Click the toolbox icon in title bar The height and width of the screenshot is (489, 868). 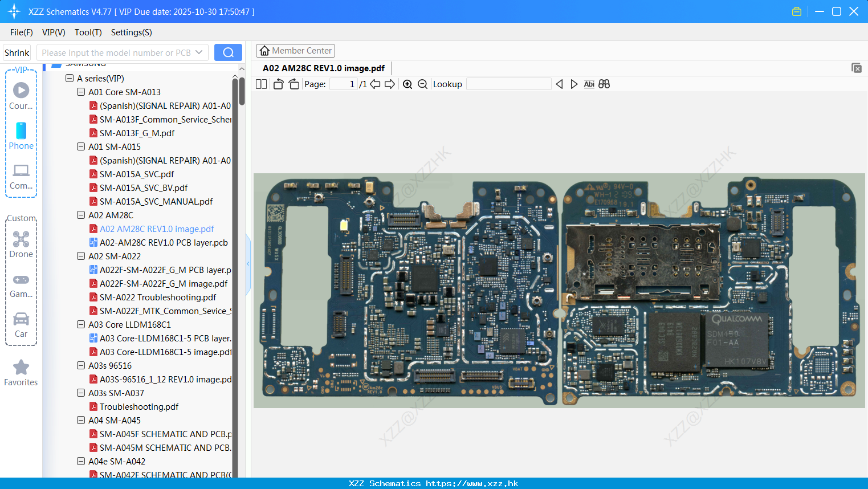[797, 11]
